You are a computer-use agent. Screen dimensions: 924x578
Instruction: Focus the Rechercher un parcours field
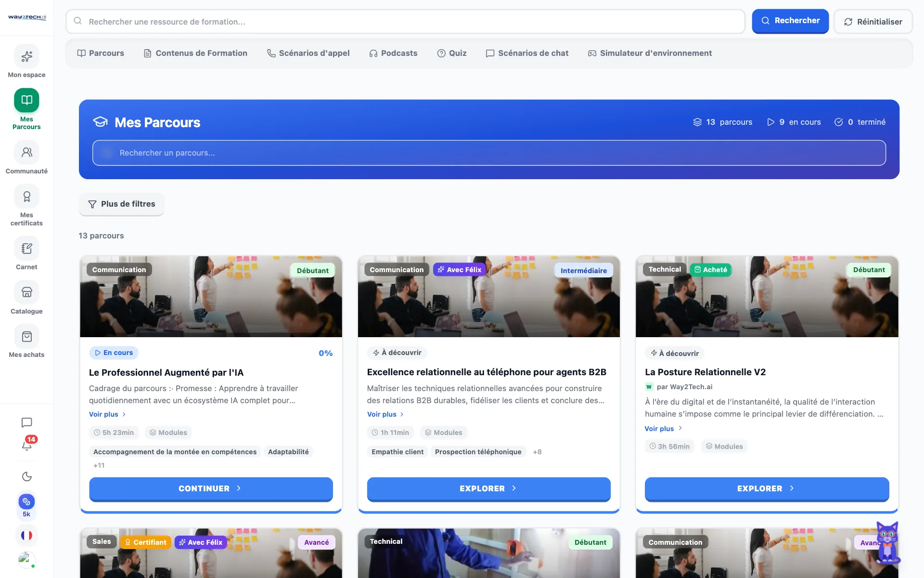489,153
